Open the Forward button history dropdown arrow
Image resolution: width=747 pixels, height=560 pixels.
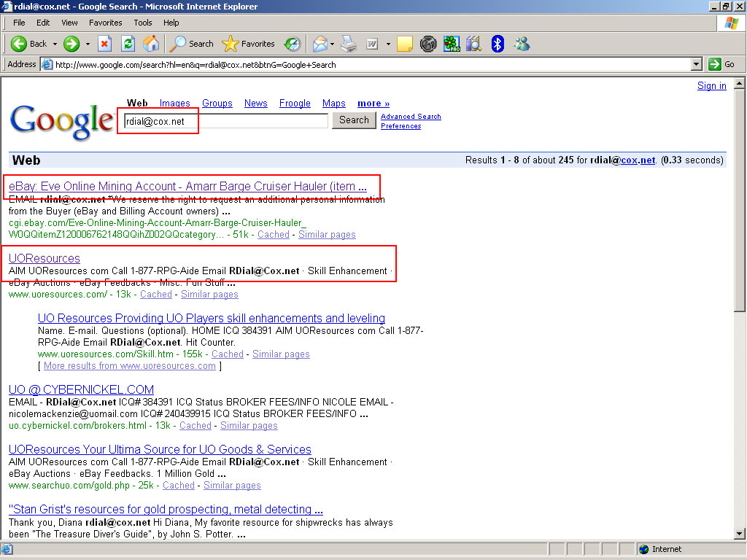coord(88,44)
